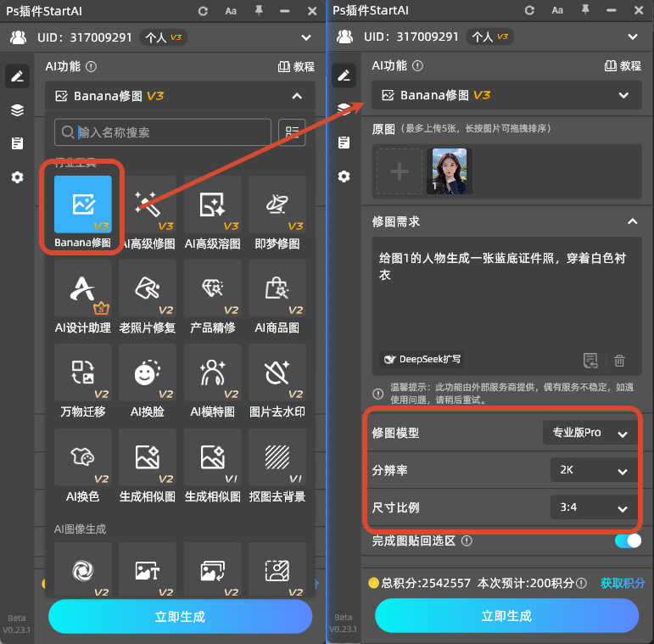Open the AI模特图 tool
The height and width of the screenshot is (644, 654).
[x=212, y=372]
